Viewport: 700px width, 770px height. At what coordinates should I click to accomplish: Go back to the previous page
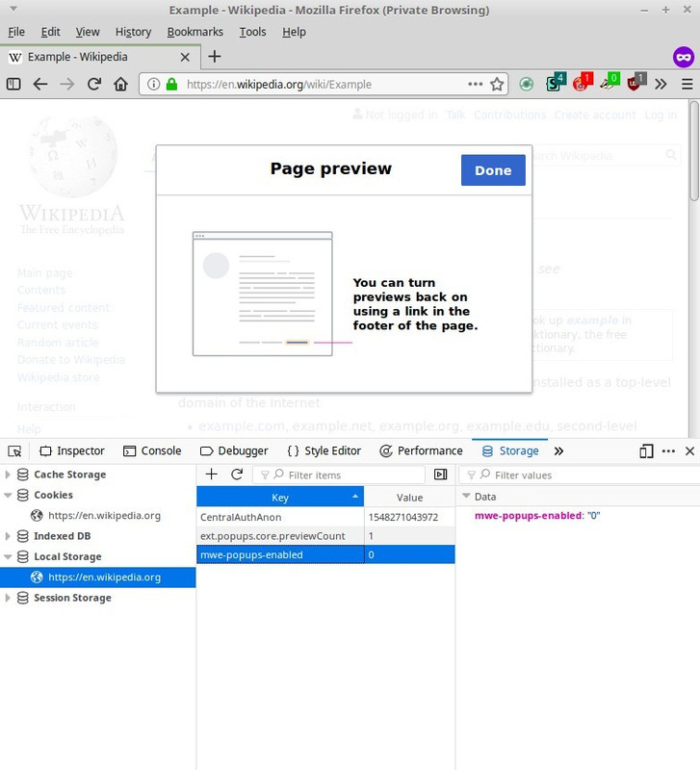pyautogui.click(x=40, y=84)
